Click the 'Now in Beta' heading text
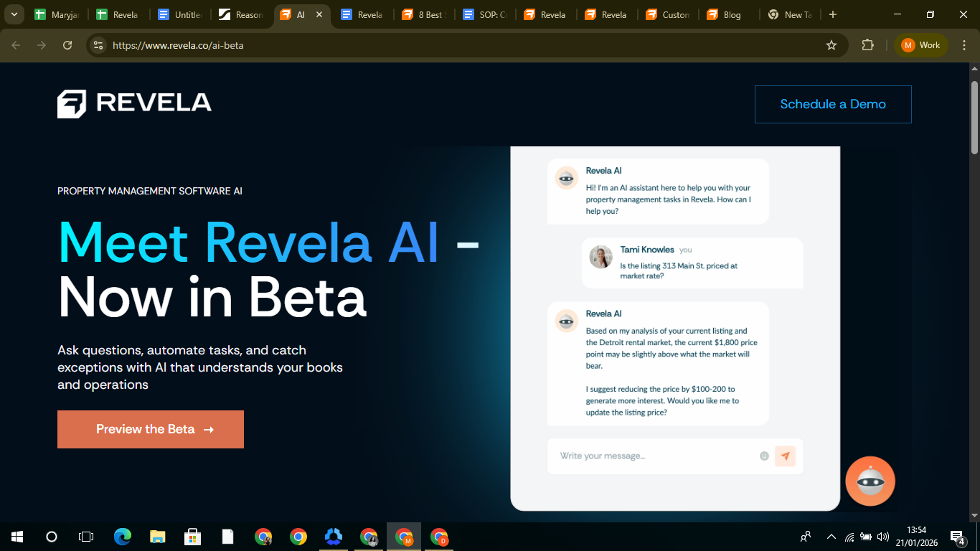This screenshot has width=980, height=551. point(212,297)
